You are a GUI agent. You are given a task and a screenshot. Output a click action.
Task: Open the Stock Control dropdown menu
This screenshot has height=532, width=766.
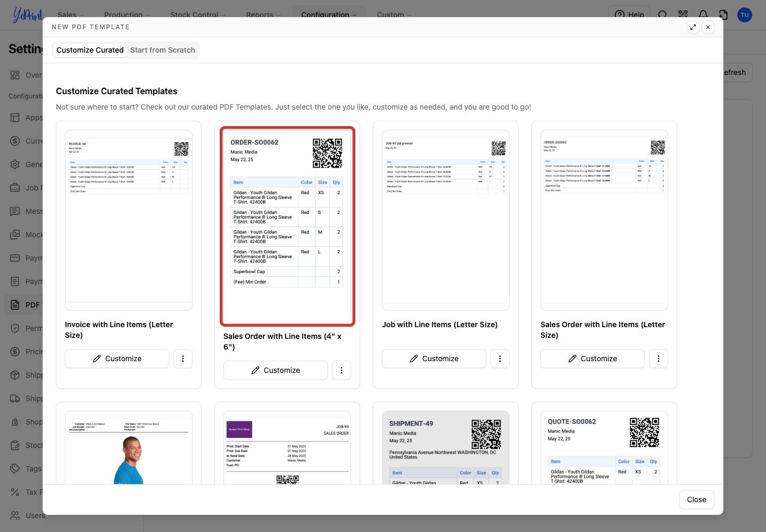(x=198, y=14)
